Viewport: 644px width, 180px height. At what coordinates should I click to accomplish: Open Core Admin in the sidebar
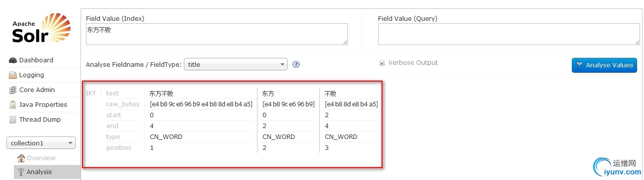point(37,90)
